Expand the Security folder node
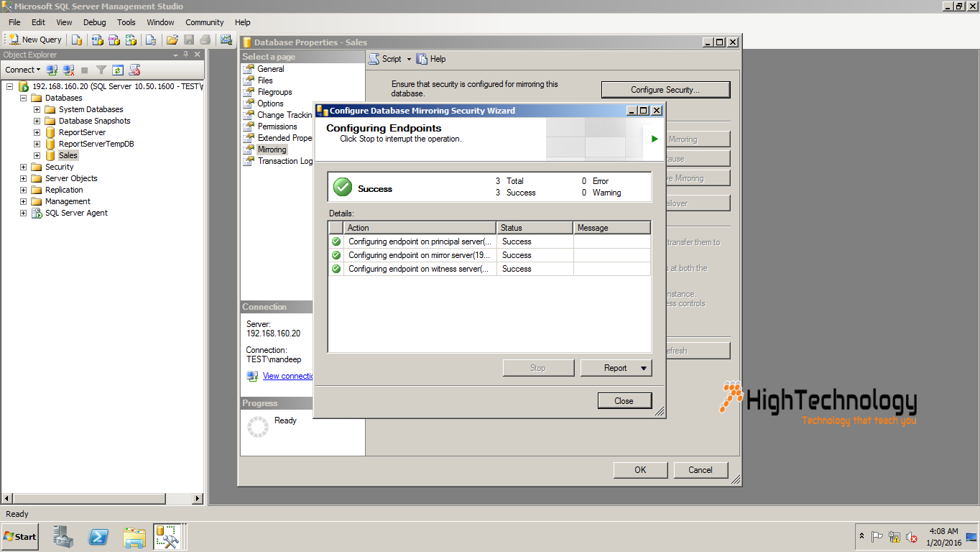Screen dimensions: 980x552 point(23,167)
